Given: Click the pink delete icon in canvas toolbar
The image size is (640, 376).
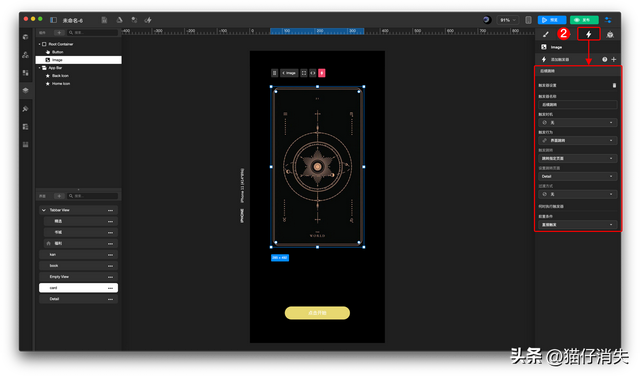Looking at the screenshot, I should [322, 73].
